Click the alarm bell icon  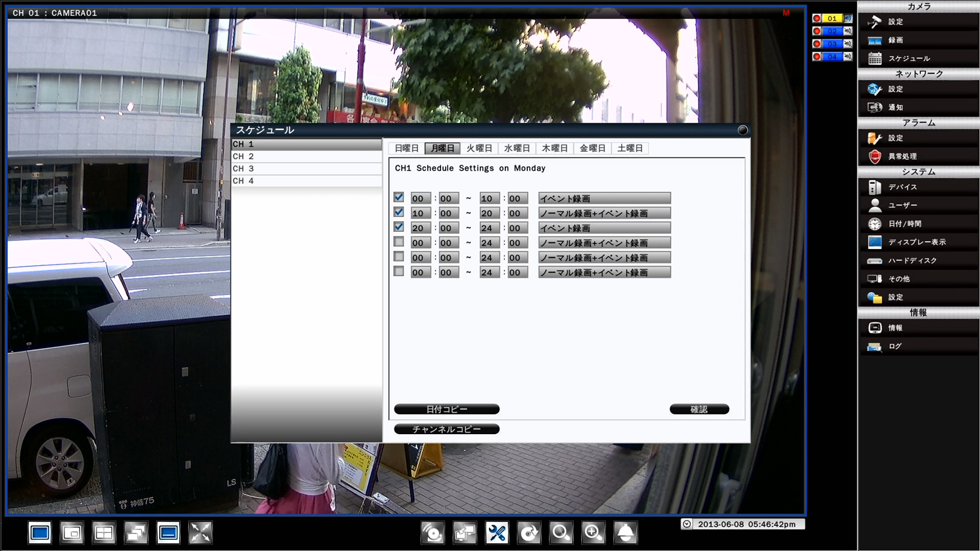[x=625, y=533]
